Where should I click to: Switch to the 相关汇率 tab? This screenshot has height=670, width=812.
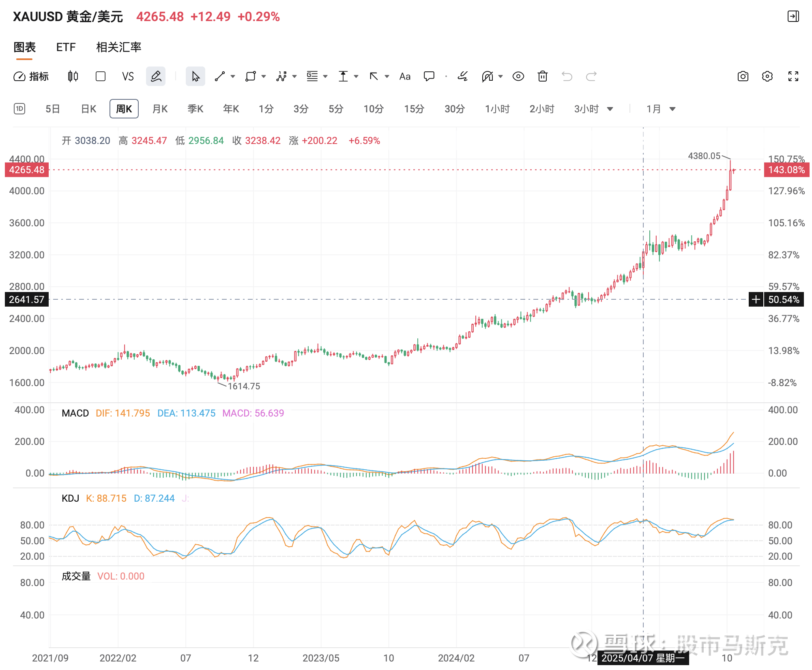[118, 47]
